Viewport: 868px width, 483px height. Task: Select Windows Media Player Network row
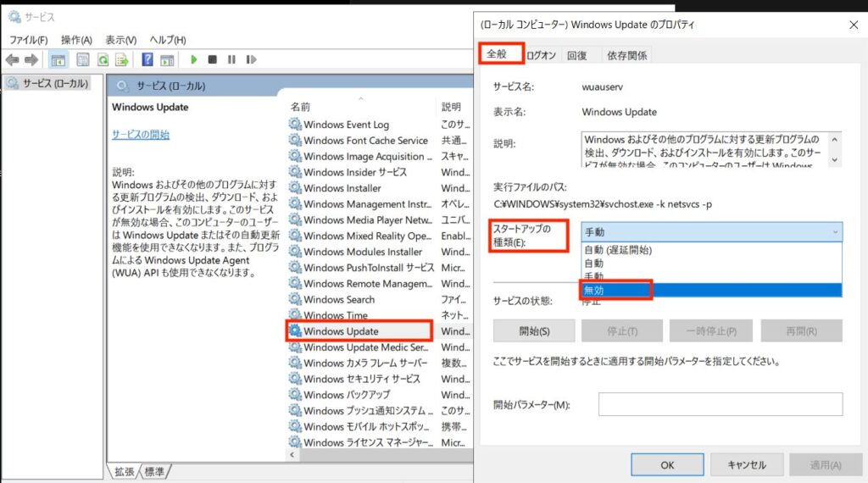pyautogui.click(x=380, y=219)
